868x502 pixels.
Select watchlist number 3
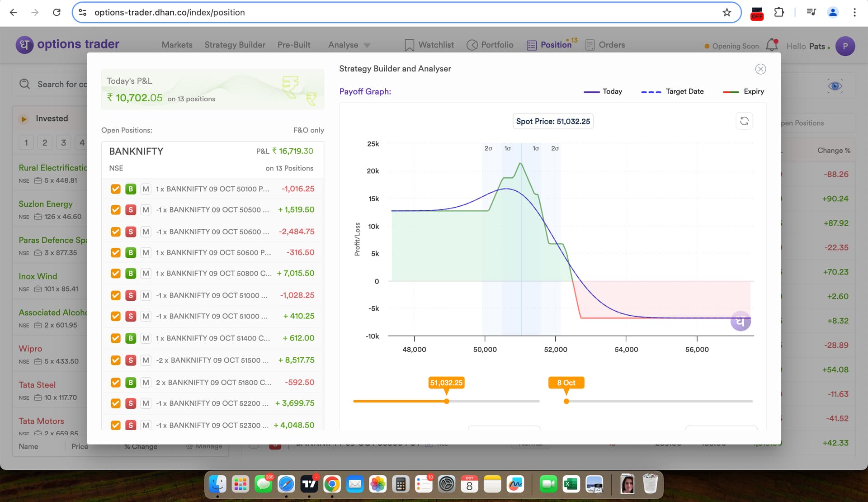[x=63, y=142]
